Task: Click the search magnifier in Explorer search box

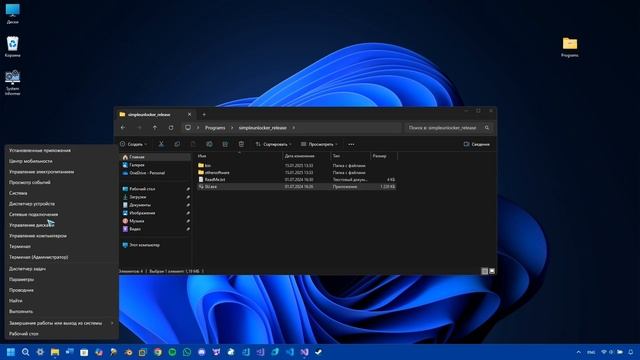Action: pos(487,128)
